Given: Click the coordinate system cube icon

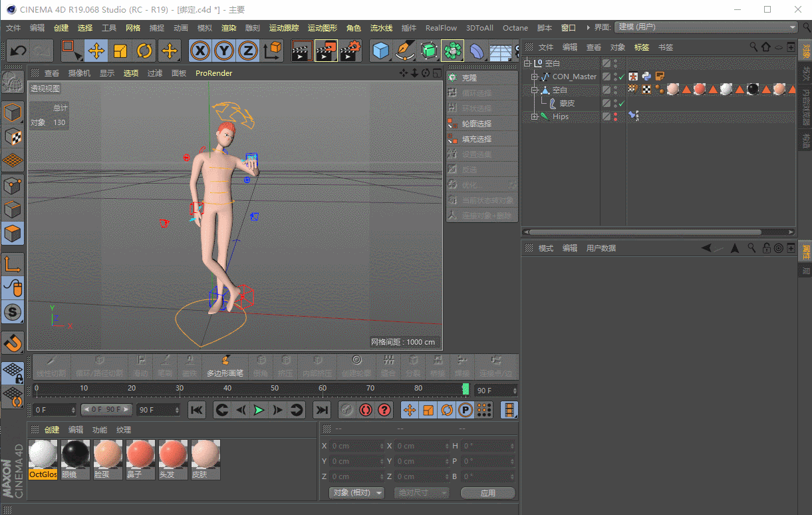Looking at the screenshot, I should coord(272,51).
